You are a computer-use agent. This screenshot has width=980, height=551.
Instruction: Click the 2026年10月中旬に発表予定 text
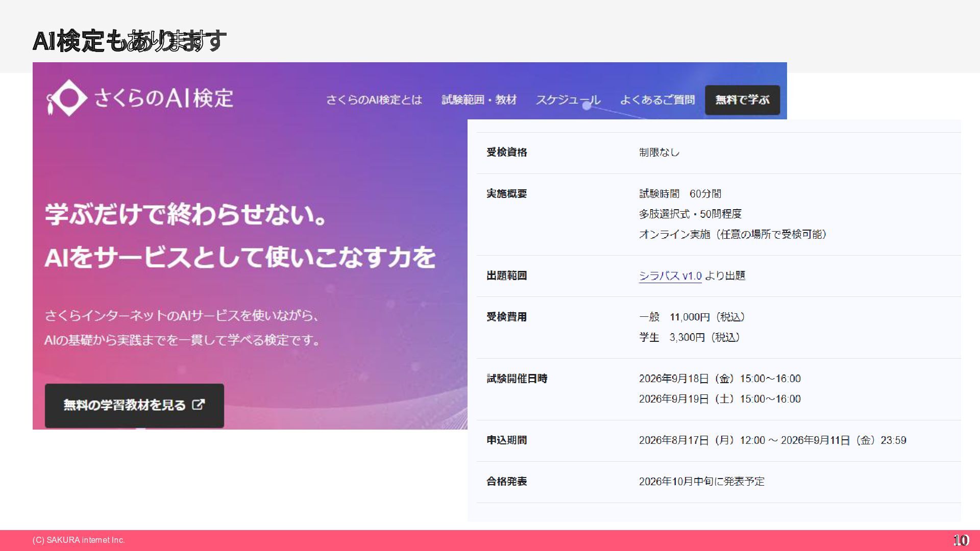702,482
